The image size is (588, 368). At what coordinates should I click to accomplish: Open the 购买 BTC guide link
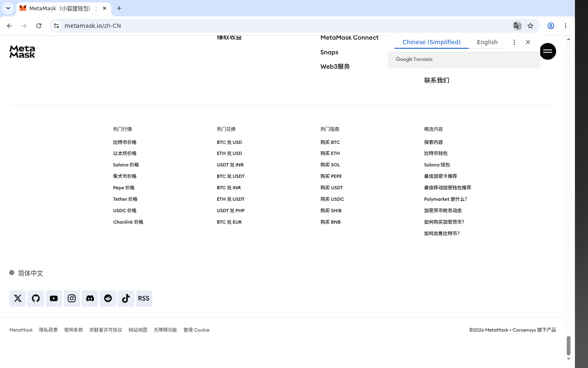click(330, 142)
